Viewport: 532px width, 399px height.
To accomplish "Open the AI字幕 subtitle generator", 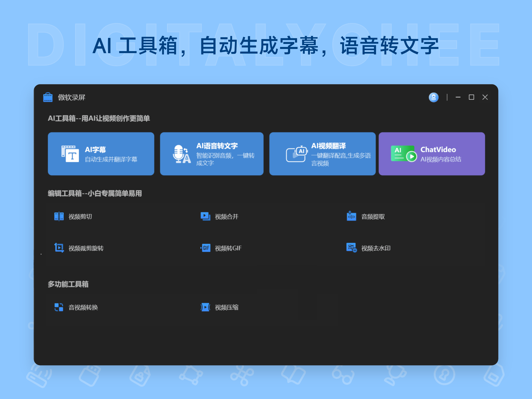I will [x=101, y=153].
